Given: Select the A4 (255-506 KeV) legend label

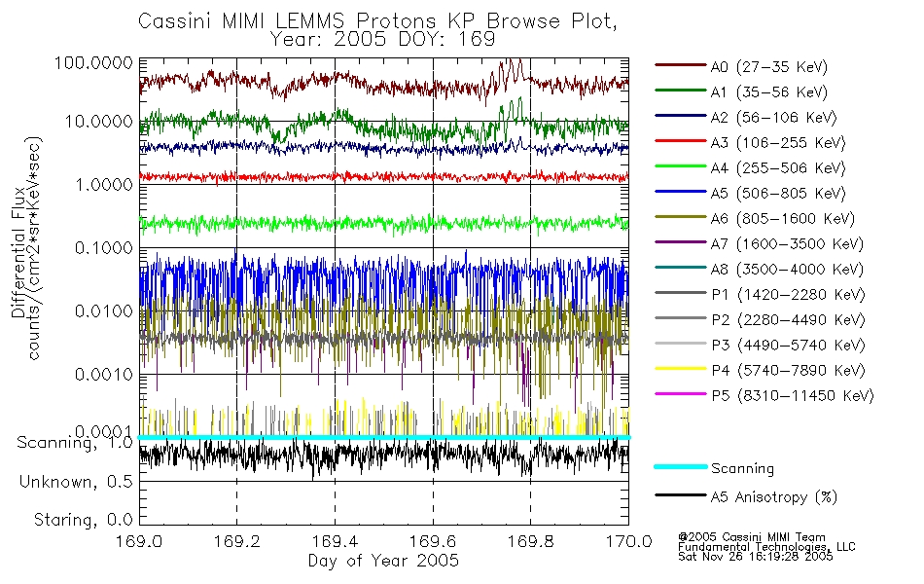Looking at the screenshot, I should click(778, 168).
